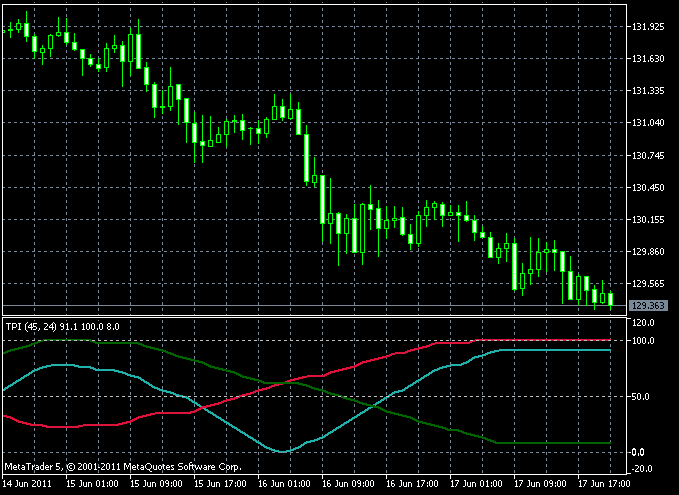Viewport: 679px width, 495px height.
Task: Click the 50.0 indicator scale label
Action: tap(642, 397)
